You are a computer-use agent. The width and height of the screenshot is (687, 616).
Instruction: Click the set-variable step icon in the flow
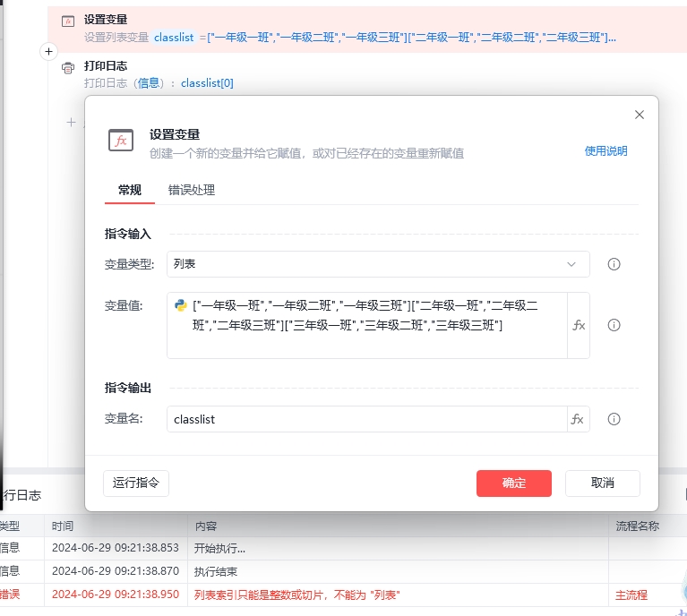click(68, 21)
